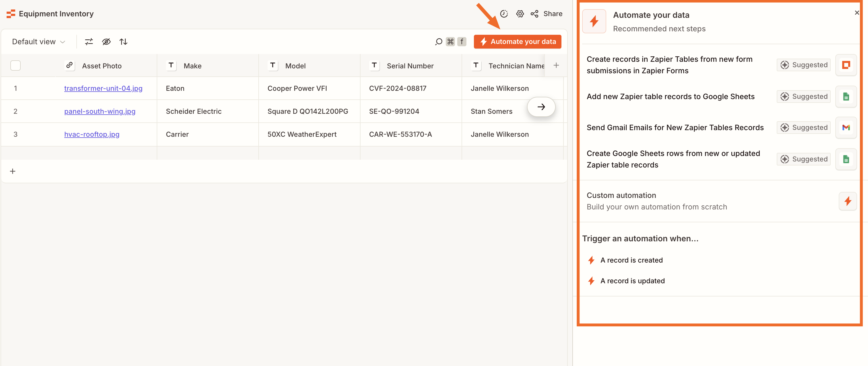Select Create Google Sheets rows from new or updated records

[x=721, y=159]
